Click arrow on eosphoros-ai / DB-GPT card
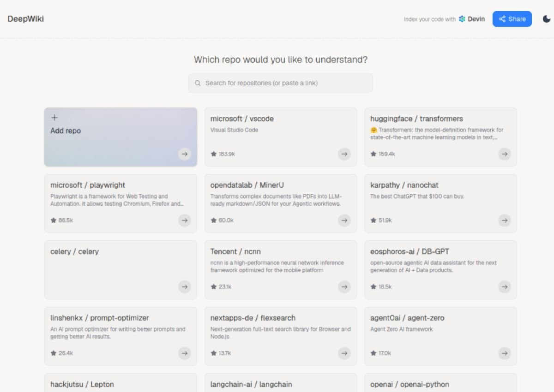This screenshot has width=554, height=392. (505, 287)
